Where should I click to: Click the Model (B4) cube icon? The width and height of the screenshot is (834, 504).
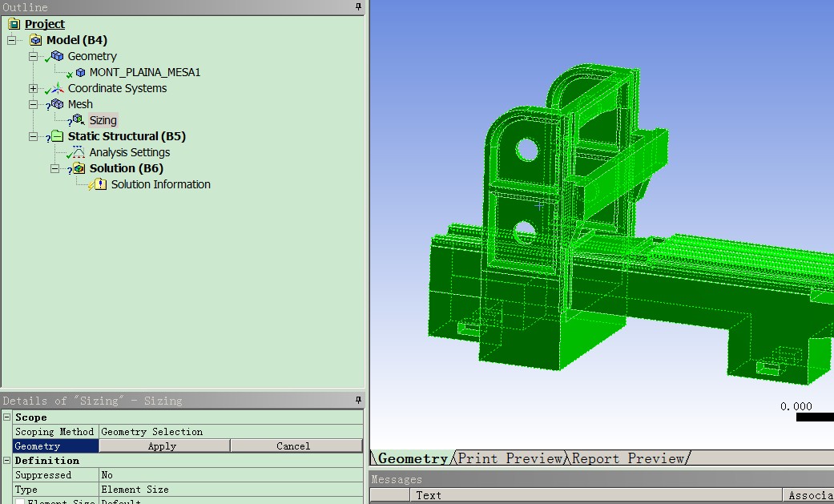point(35,40)
